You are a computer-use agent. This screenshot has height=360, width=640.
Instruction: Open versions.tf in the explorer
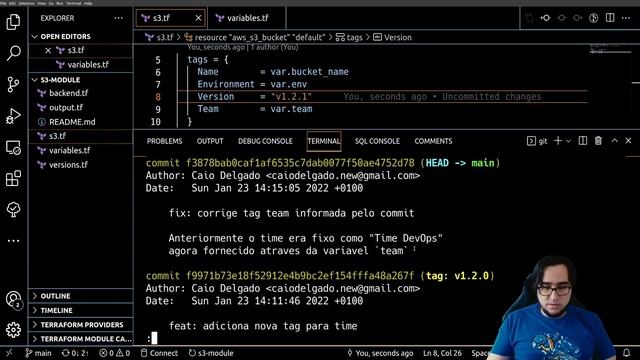tap(68, 164)
